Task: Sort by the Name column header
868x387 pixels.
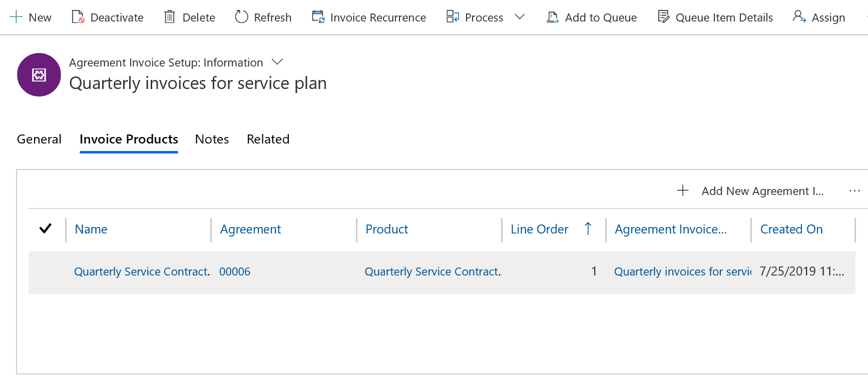Action: [x=91, y=229]
